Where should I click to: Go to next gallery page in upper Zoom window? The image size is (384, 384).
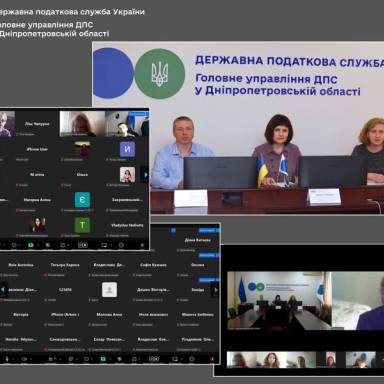(145, 175)
